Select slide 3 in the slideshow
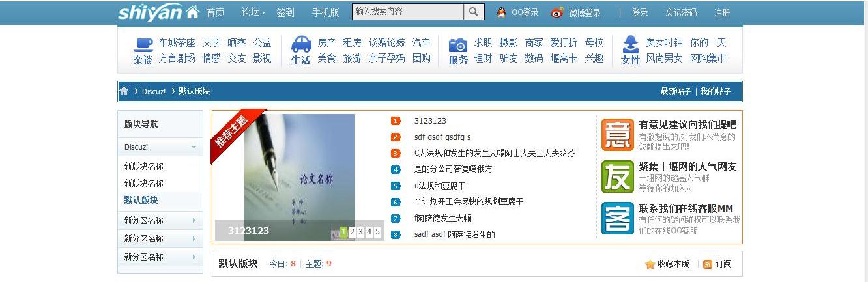This screenshot has width=868, height=282. point(360,231)
